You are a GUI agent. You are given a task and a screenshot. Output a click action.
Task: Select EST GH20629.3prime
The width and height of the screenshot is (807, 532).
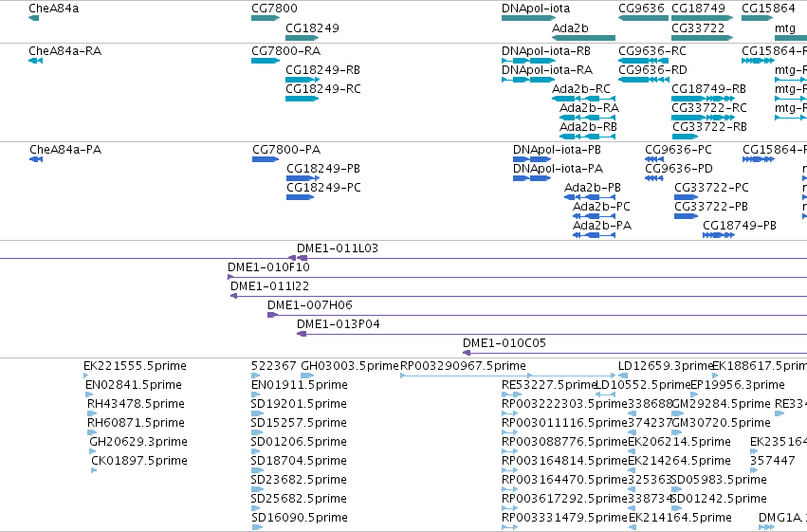[x=138, y=442]
